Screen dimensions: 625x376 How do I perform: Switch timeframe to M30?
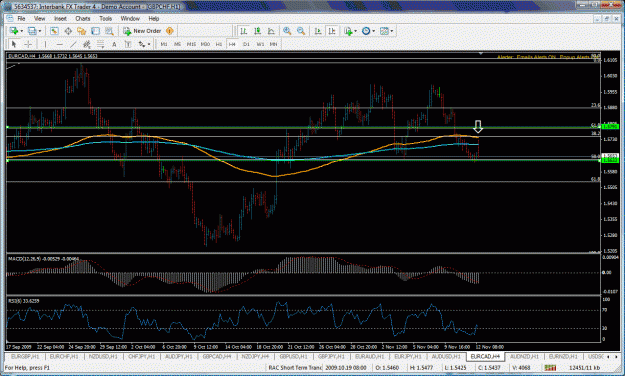[205, 44]
